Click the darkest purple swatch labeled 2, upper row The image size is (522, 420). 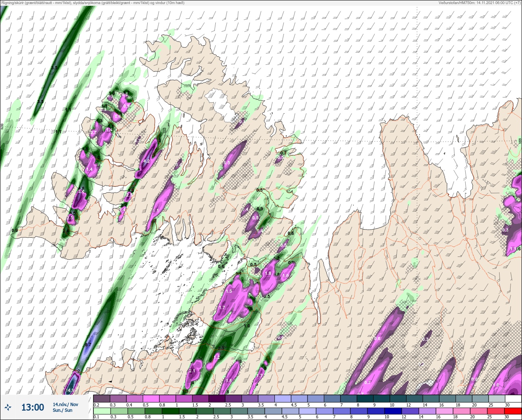click(x=217, y=398)
